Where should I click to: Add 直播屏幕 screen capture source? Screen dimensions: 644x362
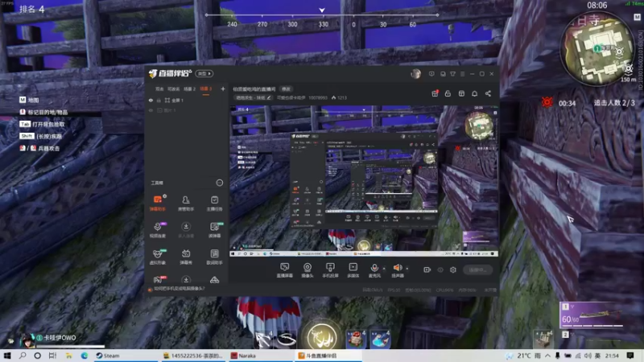(x=285, y=270)
